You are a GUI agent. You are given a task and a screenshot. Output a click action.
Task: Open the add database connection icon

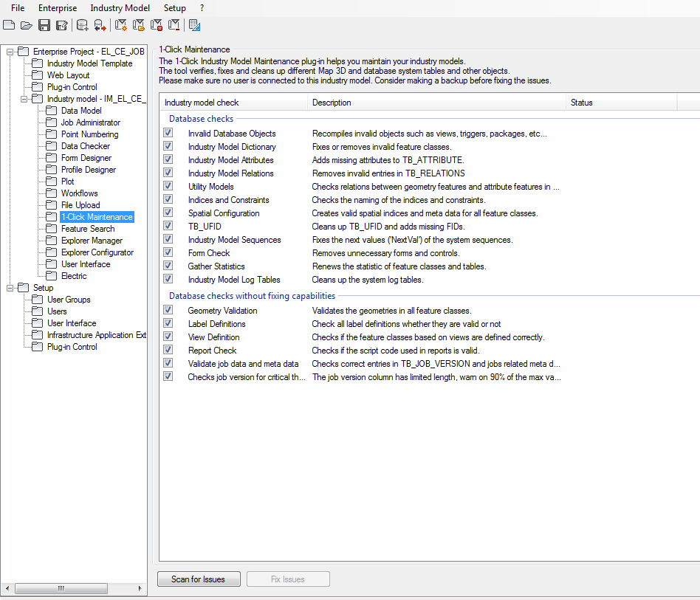point(82,24)
